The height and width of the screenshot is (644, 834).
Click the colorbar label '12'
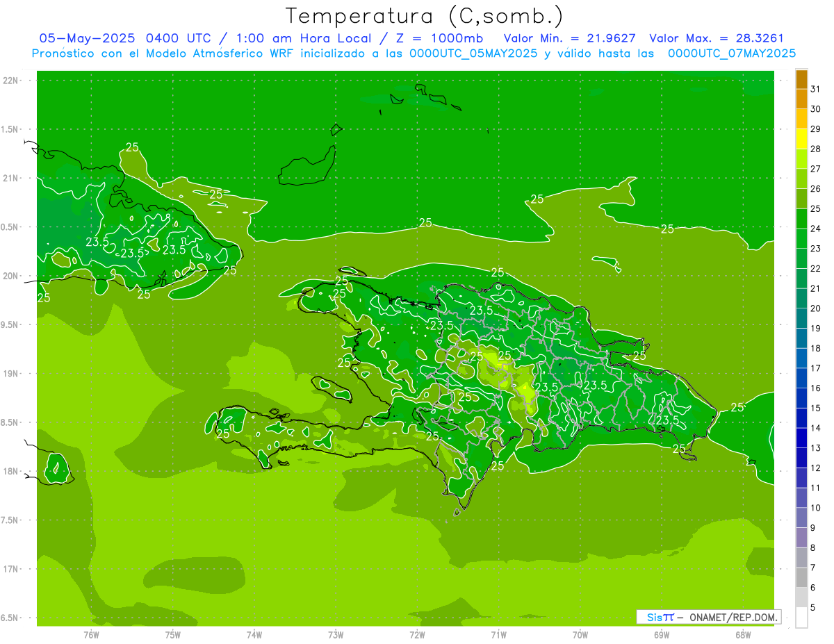point(816,468)
